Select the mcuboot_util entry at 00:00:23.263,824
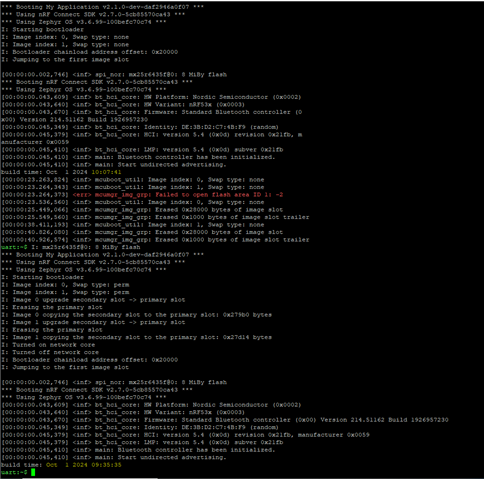Viewport: 484px width, 479px height. click(x=133, y=180)
